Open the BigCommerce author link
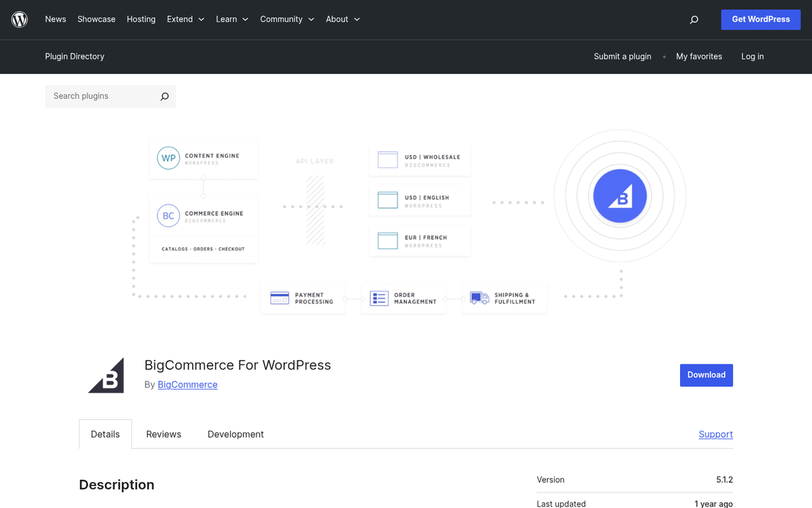The image size is (812, 508). point(187,384)
